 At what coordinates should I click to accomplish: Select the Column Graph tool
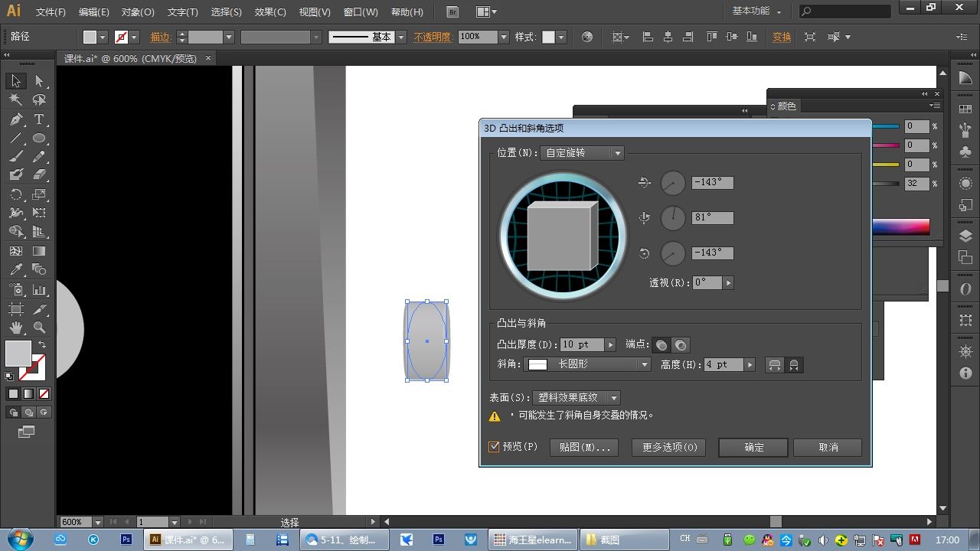39,290
